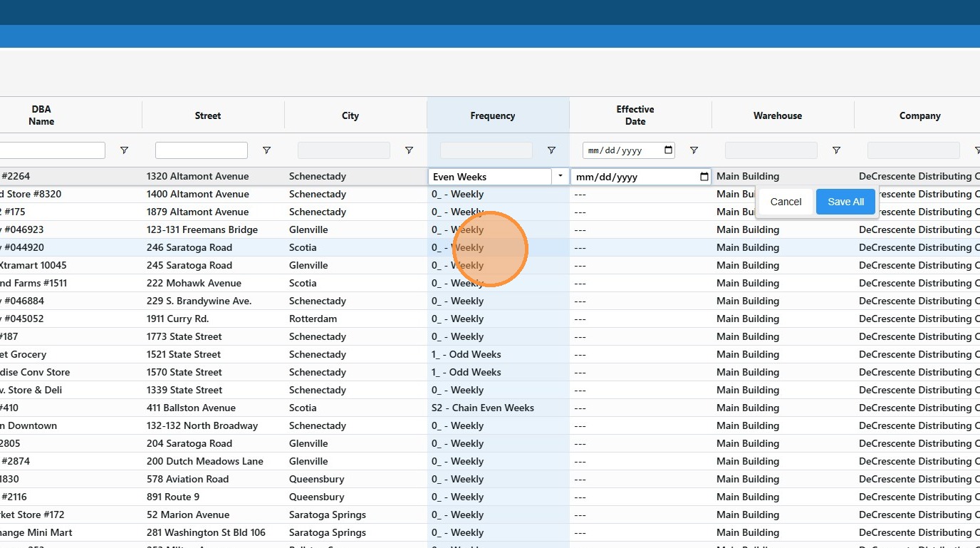The image size is (980, 548).
Task: Click the City column header
Action: pos(350,115)
